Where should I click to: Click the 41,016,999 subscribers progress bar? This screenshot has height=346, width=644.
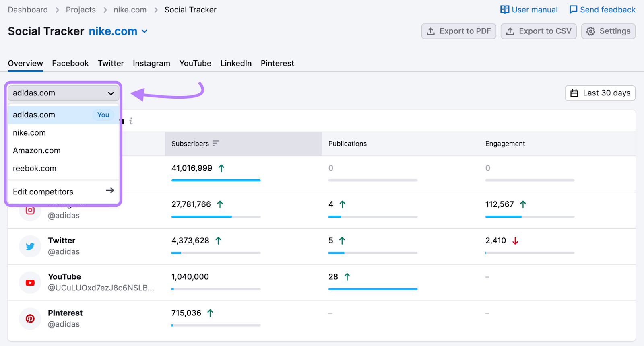[216, 181]
